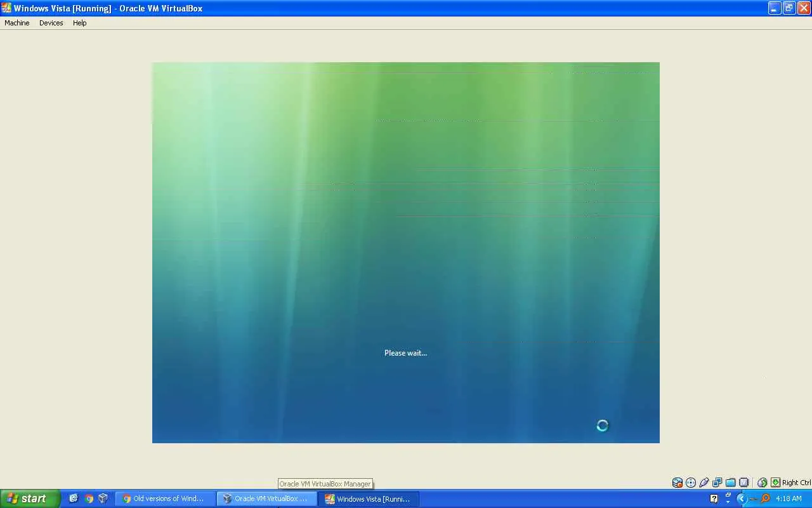812x508 pixels.
Task: Click the mouse integration status icon
Action: click(763, 483)
